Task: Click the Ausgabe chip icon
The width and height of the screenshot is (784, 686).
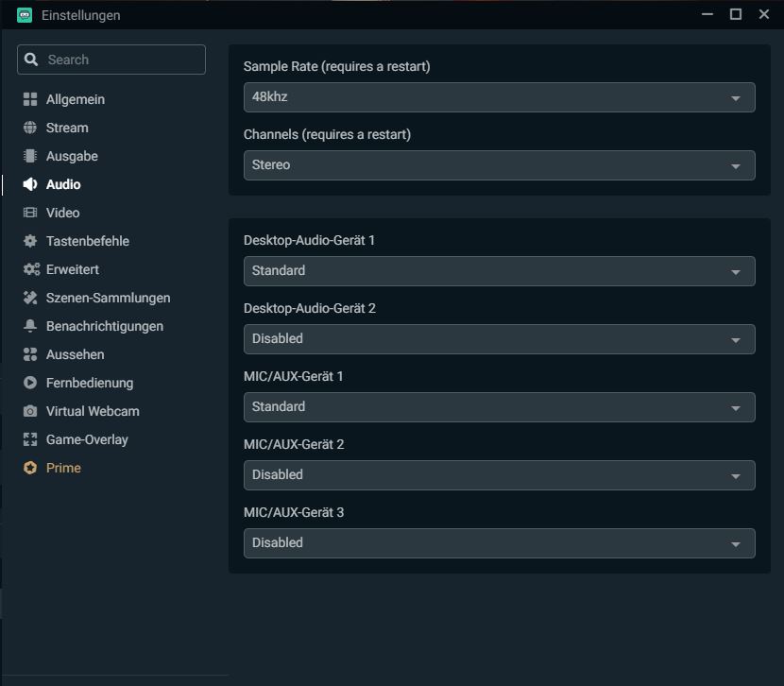Action: point(30,156)
